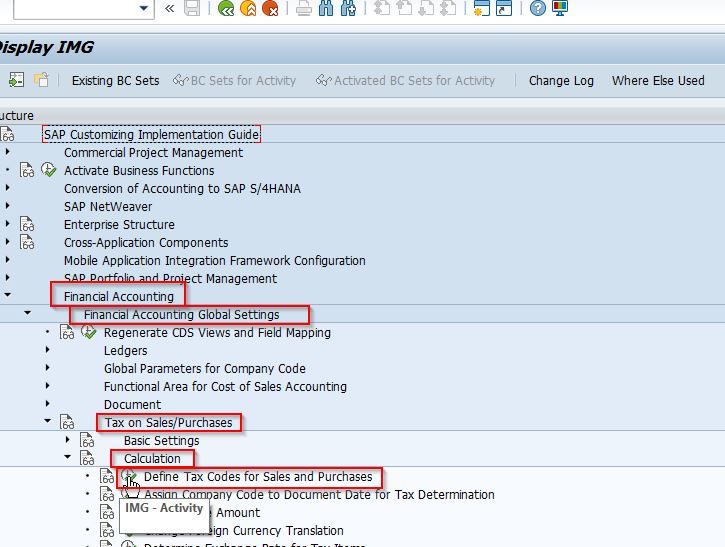Collapse Tax on Sales/Purchases arrow

[x=47, y=421]
